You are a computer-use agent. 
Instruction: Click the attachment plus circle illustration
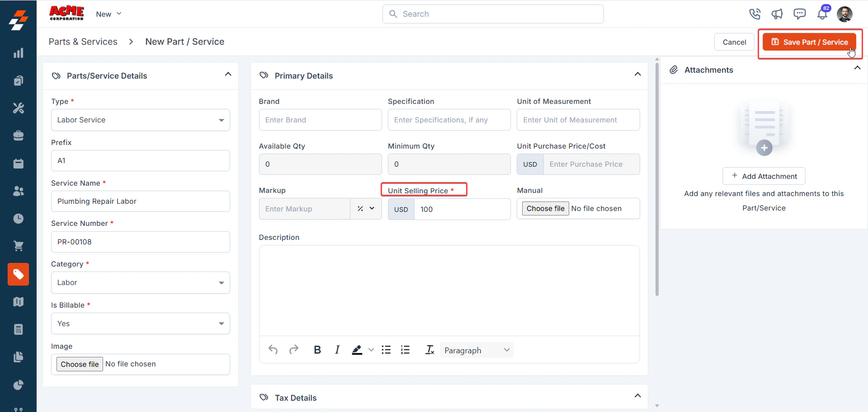764,148
